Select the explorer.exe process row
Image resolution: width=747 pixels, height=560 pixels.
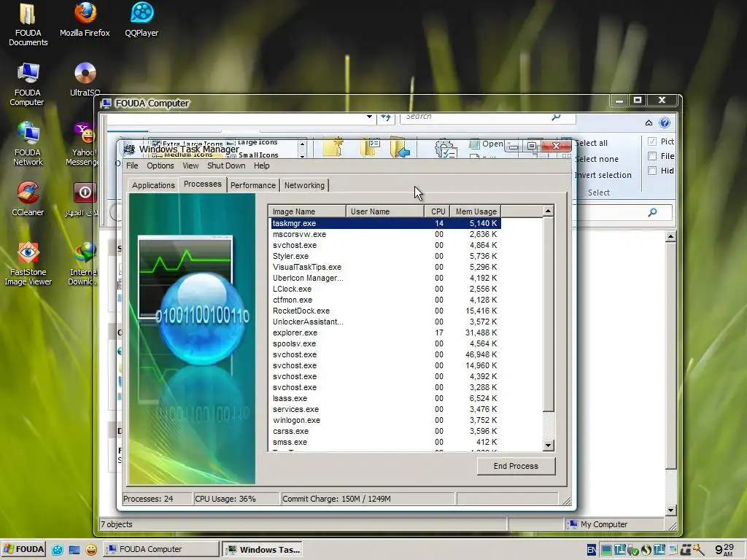[386, 332]
